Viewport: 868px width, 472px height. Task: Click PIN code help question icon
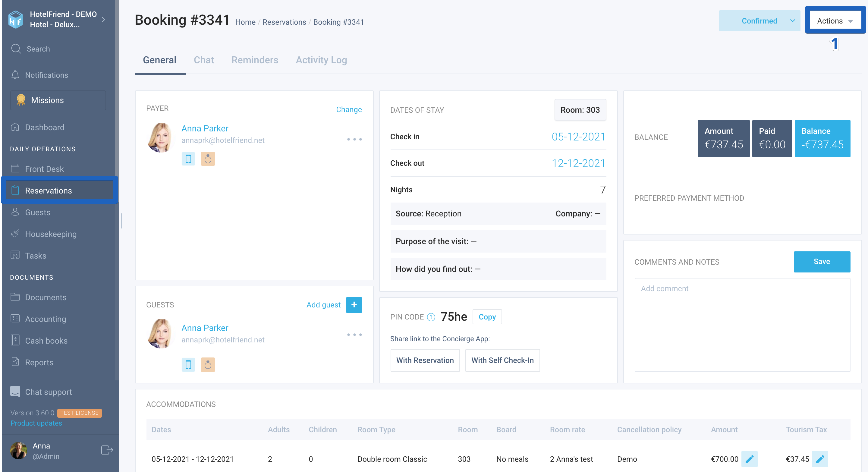click(431, 317)
